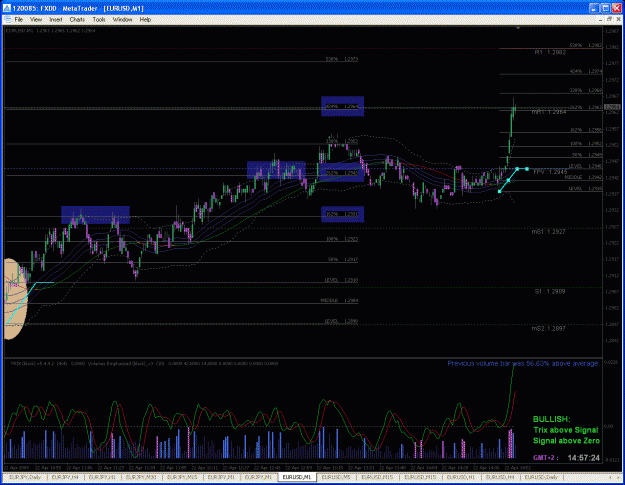Switch to the EURJPY,M30 chart tab
The height and width of the screenshot is (485, 625).
click(x=142, y=477)
